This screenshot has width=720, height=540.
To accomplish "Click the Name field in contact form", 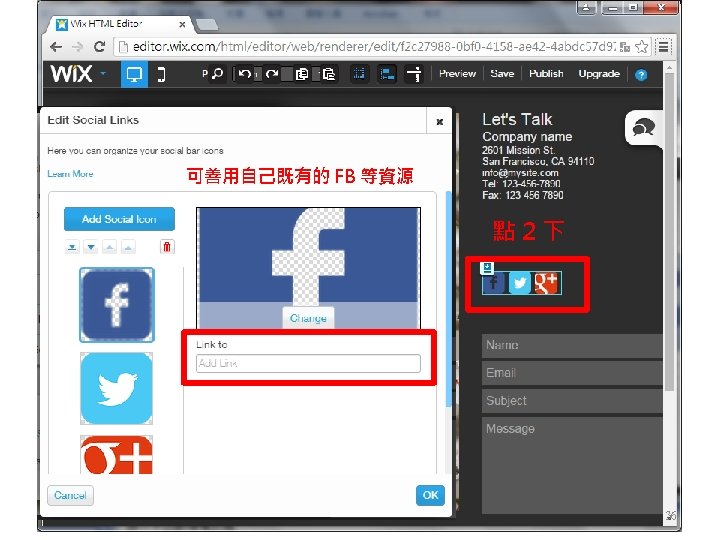I will click(x=572, y=345).
